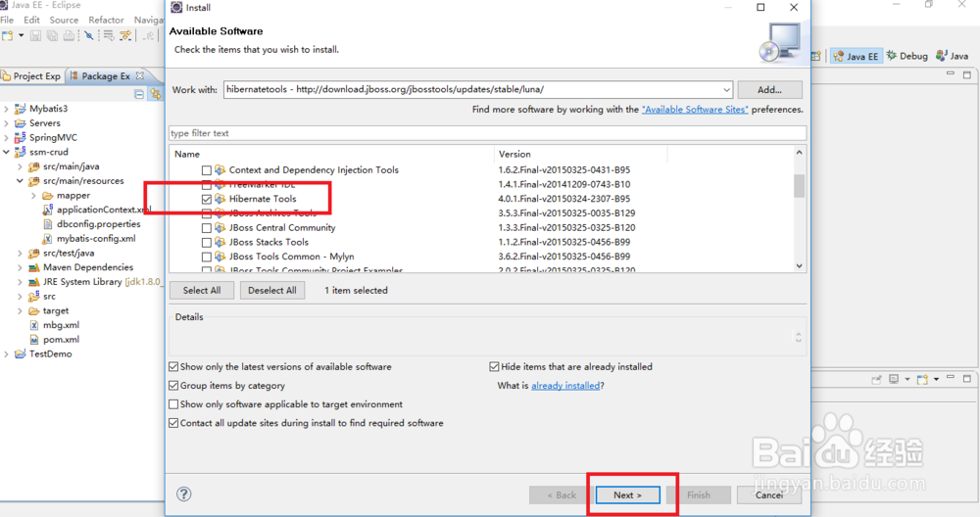Expand the Servers project node

click(6, 123)
